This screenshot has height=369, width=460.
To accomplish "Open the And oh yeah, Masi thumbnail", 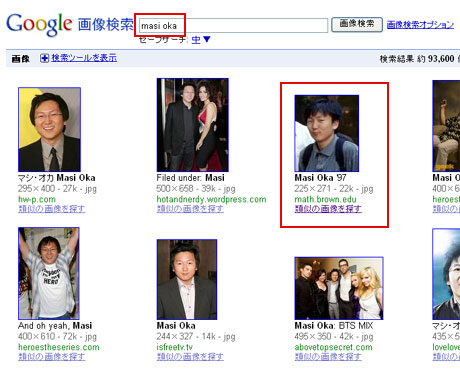I will [x=49, y=273].
